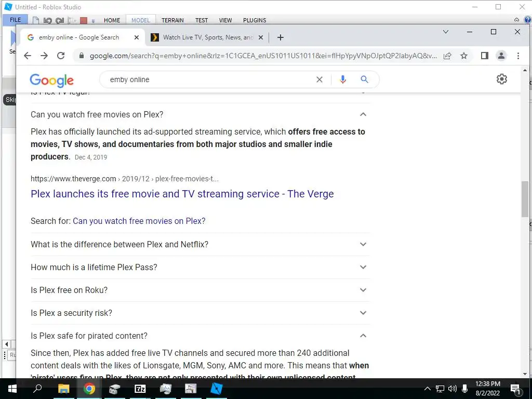Go to Google homepage logo

coord(51,81)
